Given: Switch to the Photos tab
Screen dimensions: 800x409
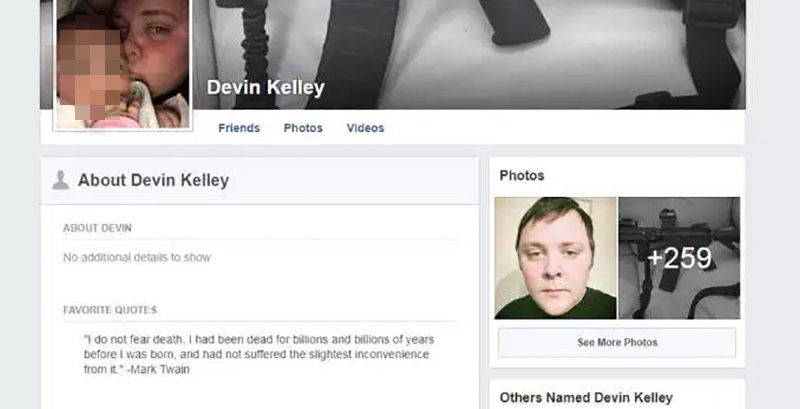Looking at the screenshot, I should [303, 128].
